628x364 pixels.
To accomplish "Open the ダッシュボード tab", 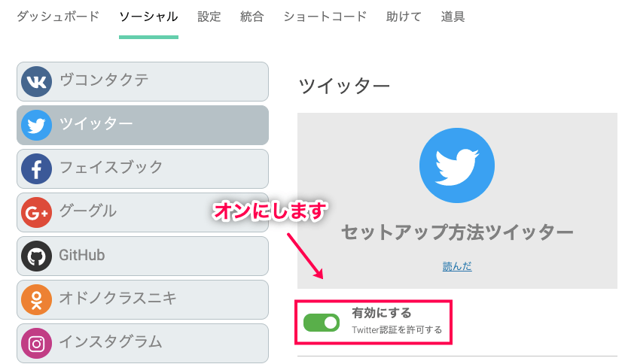I will (58, 17).
